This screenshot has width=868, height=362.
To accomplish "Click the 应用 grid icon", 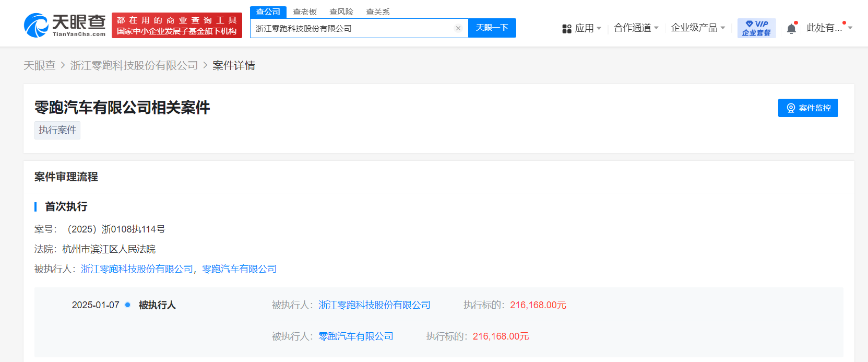I will point(567,29).
